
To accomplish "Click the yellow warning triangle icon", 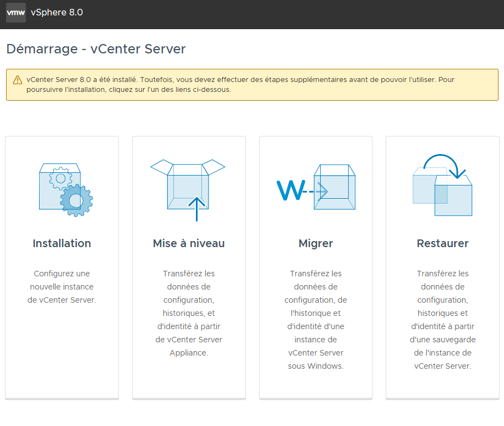I will coord(18,80).
